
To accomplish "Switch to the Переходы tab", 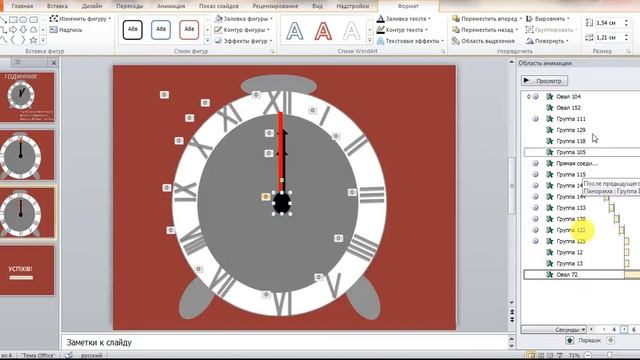I will click(x=130, y=6).
